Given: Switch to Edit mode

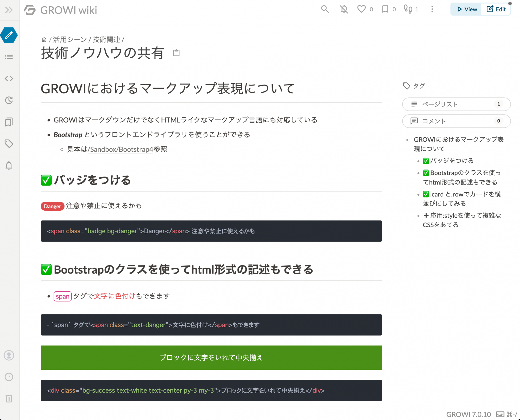Looking at the screenshot, I should (496, 9).
